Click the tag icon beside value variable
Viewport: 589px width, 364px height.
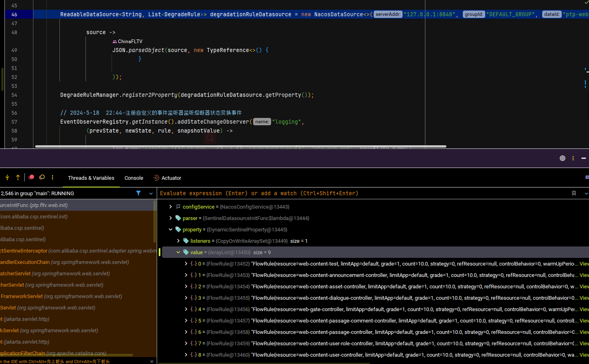coord(186,253)
